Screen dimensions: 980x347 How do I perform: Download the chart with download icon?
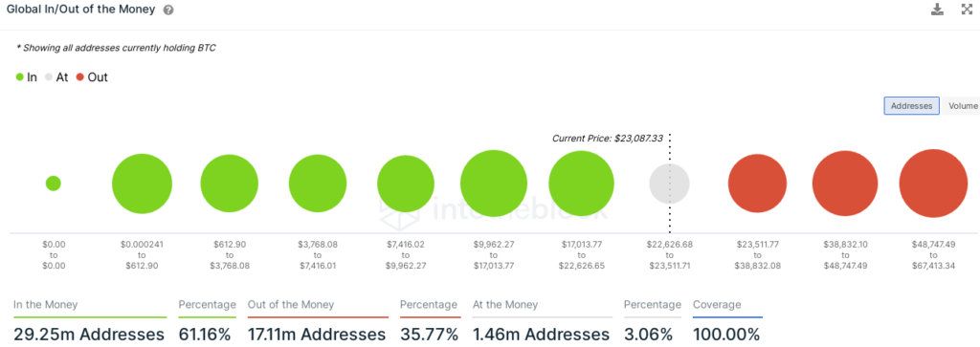(937, 10)
